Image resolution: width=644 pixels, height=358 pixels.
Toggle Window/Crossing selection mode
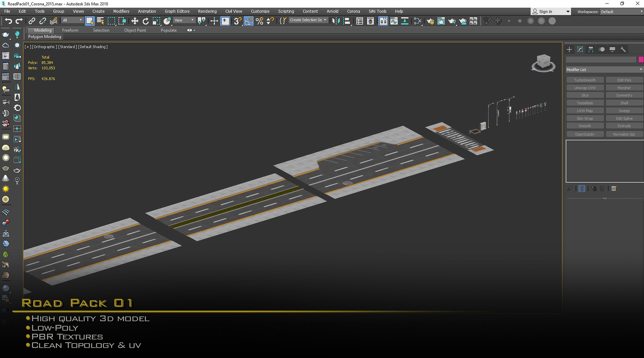tap(122, 21)
